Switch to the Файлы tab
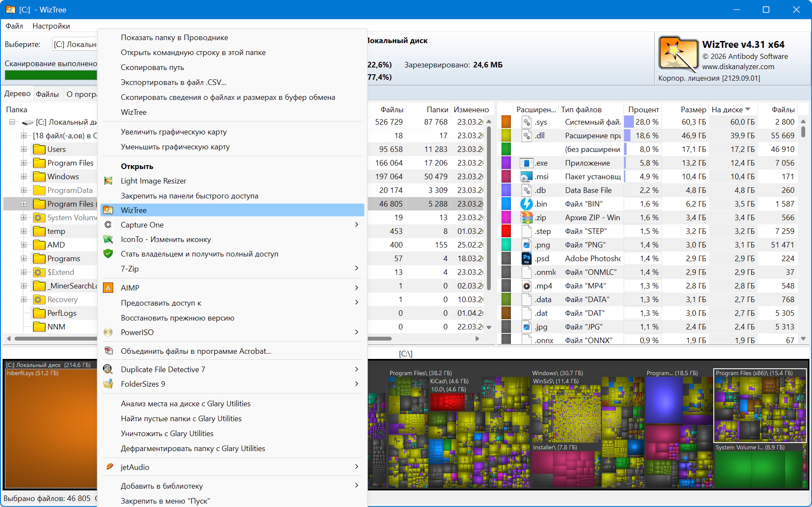This screenshot has height=507, width=812. click(47, 94)
